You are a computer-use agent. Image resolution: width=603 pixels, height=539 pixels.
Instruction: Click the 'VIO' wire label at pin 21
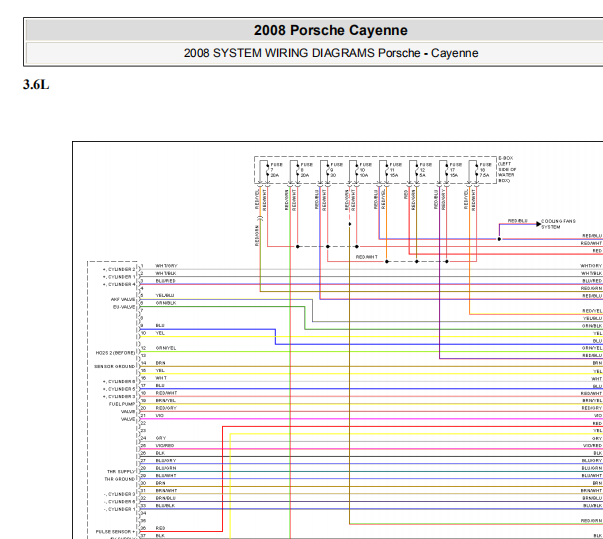point(160,415)
